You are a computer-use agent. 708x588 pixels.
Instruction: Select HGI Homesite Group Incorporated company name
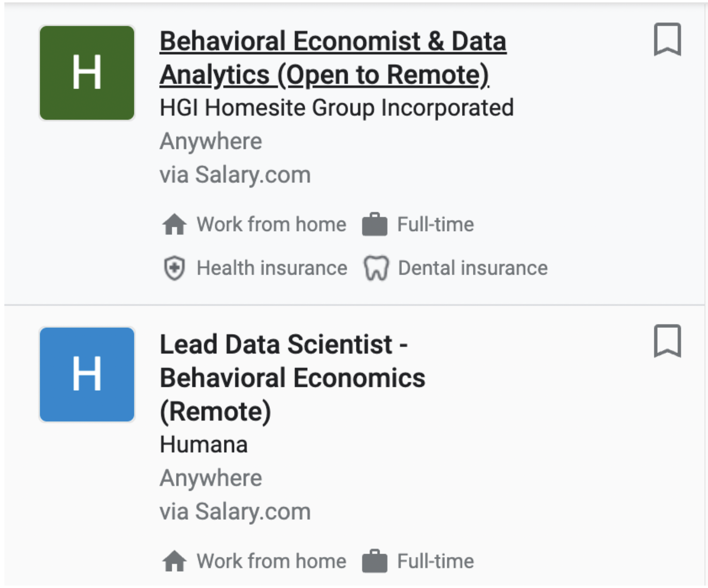click(337, 108)
